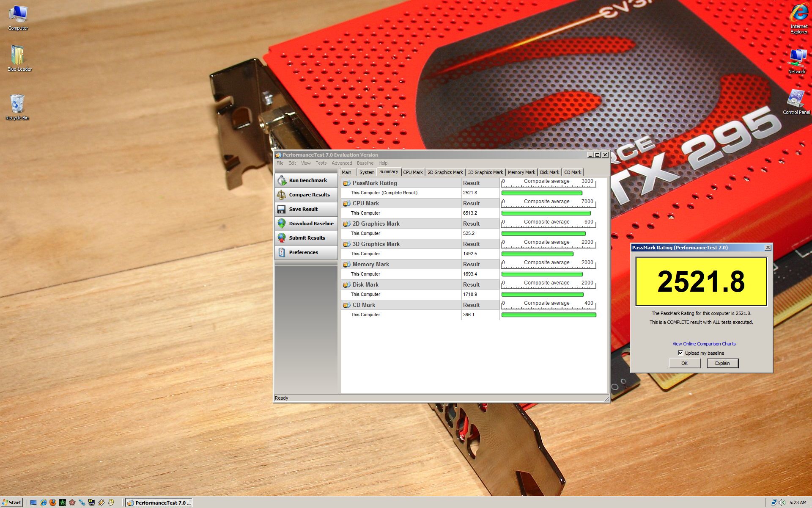Follow the View Online Comparison Charts link
This screenshot has height=508, width=812.
coord(704,344)
